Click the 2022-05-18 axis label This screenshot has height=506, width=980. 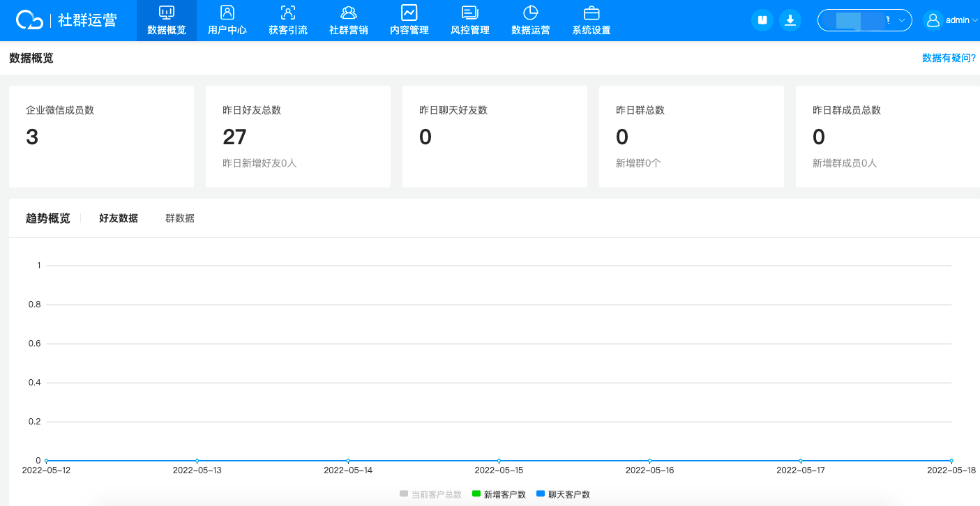point(951,470)
